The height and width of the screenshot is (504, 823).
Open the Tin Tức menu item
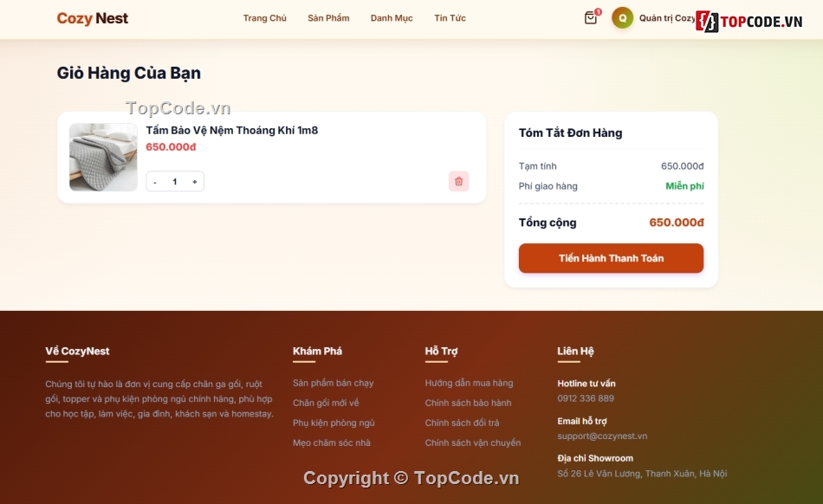pos(450,18)
